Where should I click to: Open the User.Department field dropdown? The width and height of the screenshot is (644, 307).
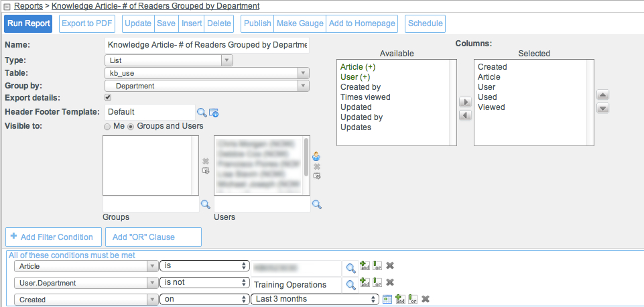point(86,283)
